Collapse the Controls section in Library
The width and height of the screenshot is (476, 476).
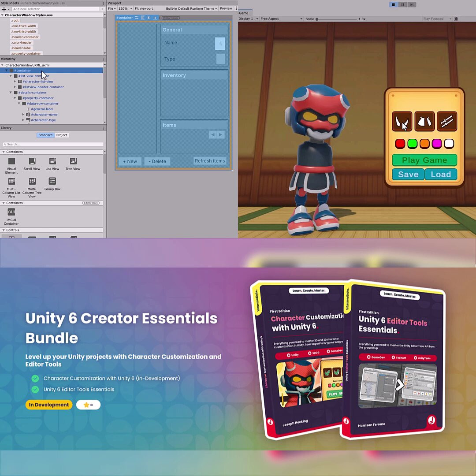pyautogui.click(x=4, y=230)
